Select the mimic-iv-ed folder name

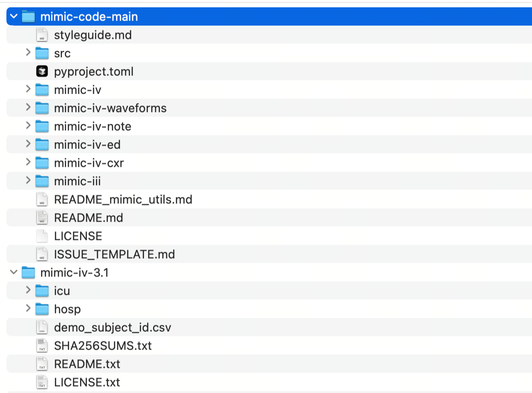point(87,145)
